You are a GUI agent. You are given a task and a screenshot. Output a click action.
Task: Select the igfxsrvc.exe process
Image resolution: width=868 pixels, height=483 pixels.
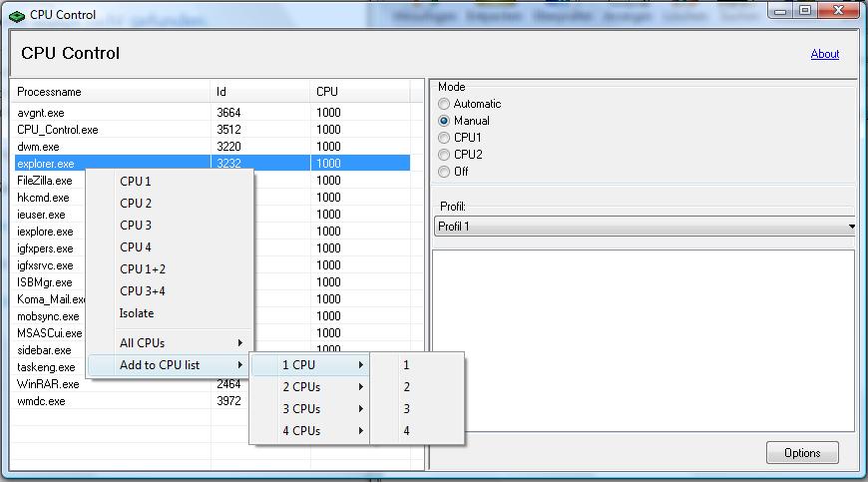tap(45, 265)
